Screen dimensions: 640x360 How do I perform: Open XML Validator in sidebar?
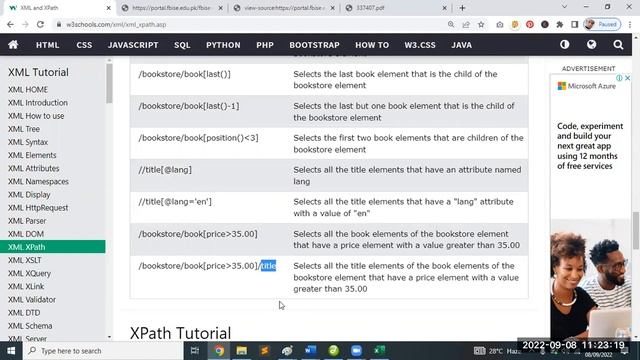pyautogui.click(x=32, y=300)
